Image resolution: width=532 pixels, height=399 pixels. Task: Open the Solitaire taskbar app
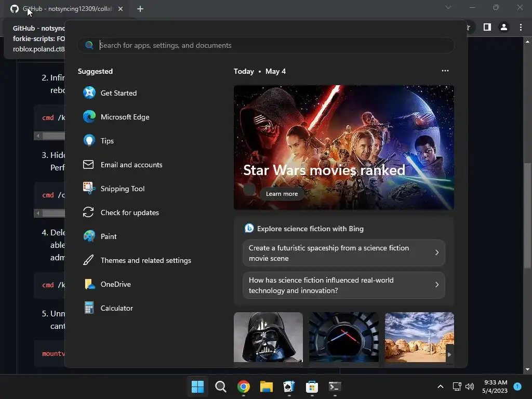[289, 387]
